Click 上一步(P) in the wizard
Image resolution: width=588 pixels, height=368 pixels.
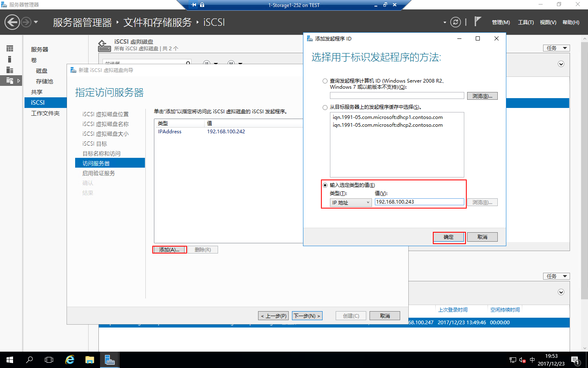pyautogui.click(x=274, y=316)
